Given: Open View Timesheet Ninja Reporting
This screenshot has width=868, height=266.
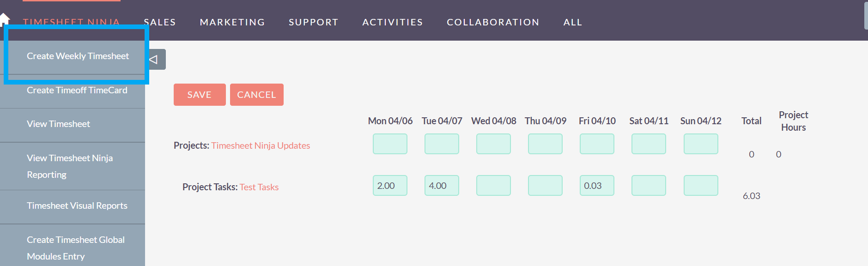Looking at the screenshot, I should coord(70,166).
